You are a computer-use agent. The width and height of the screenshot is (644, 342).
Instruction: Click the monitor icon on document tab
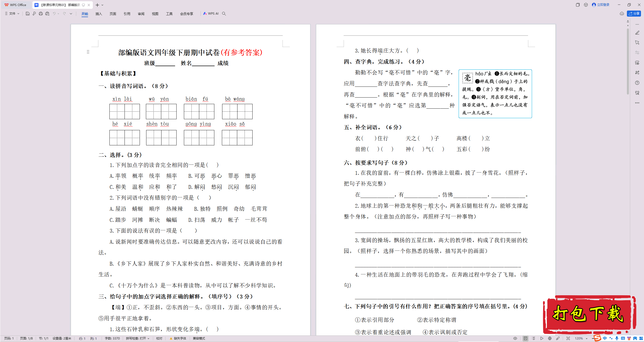point(84,5)
